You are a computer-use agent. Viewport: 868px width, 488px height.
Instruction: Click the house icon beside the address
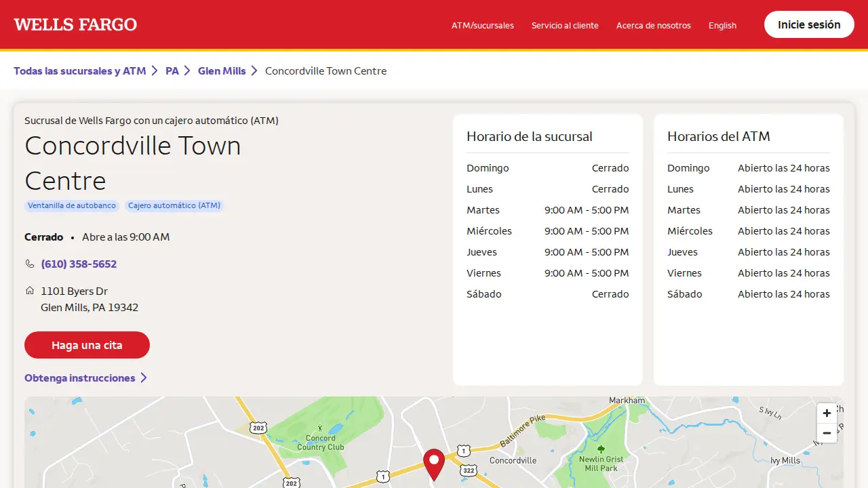click(x=30, y=291)
